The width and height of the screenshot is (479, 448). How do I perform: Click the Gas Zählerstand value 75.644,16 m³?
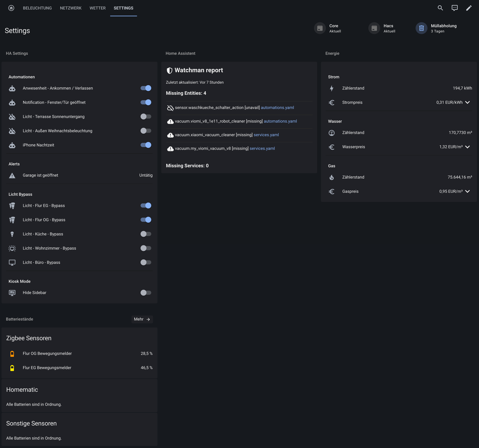460,177
